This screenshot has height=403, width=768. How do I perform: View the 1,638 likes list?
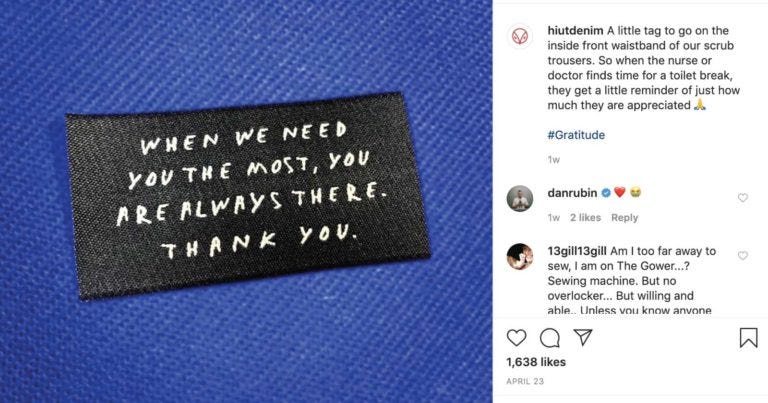tap(536, 362)
